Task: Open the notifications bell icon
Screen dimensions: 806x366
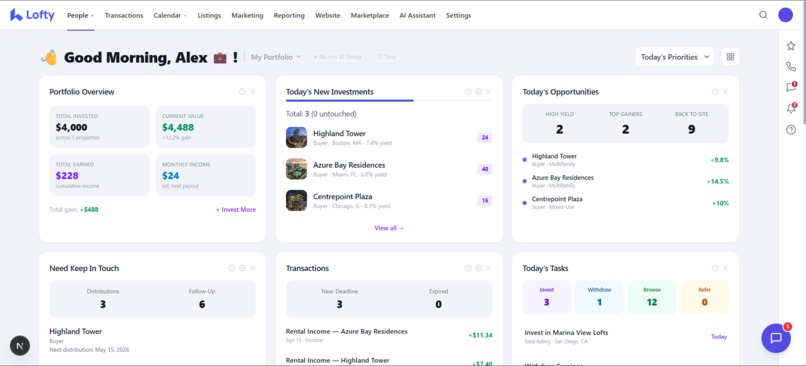Action: [791, 108]
